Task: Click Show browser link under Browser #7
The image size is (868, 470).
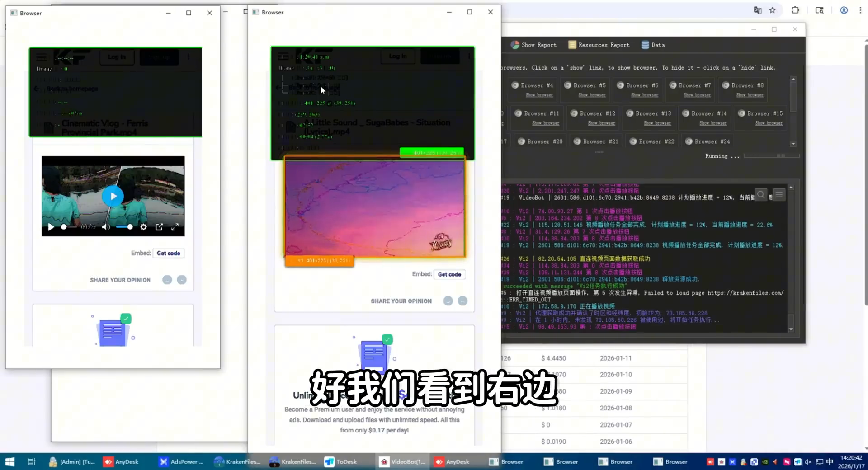Action: (697, 95)
